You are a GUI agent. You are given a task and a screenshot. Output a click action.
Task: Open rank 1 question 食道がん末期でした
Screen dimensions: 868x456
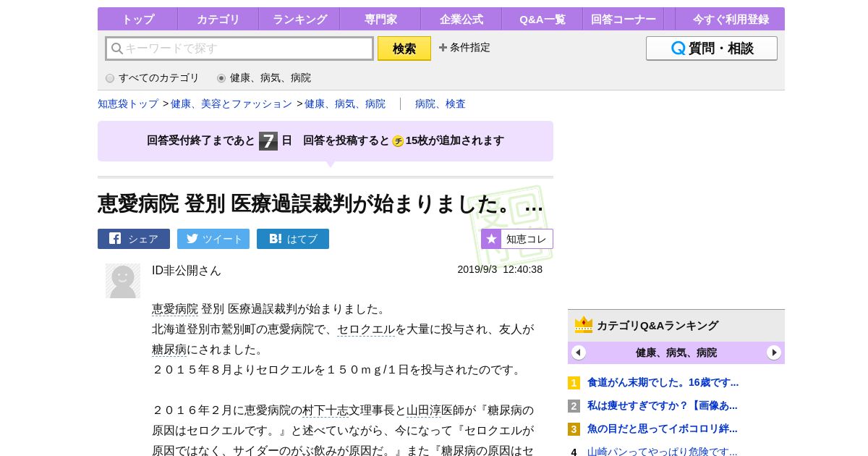tap(663, 382)
